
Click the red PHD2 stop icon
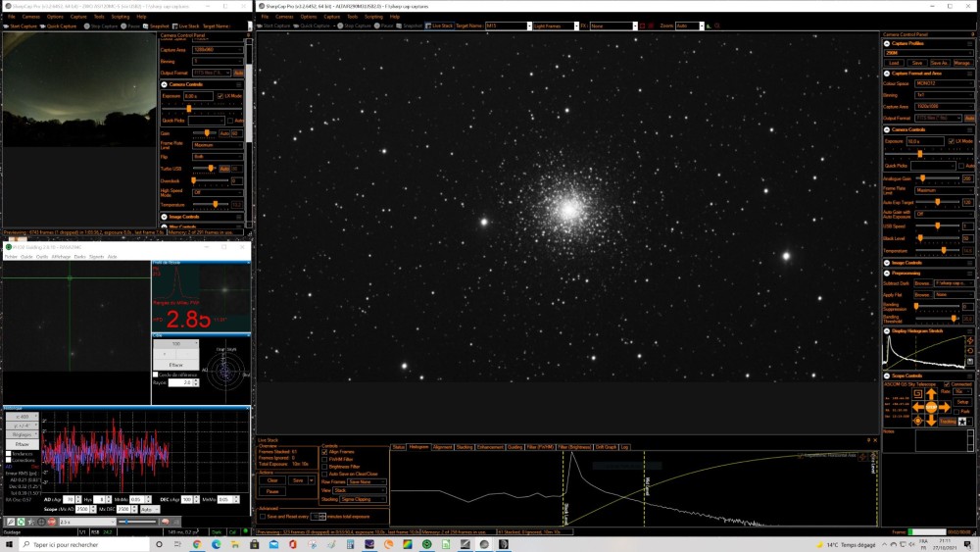(x=52, y=522)
